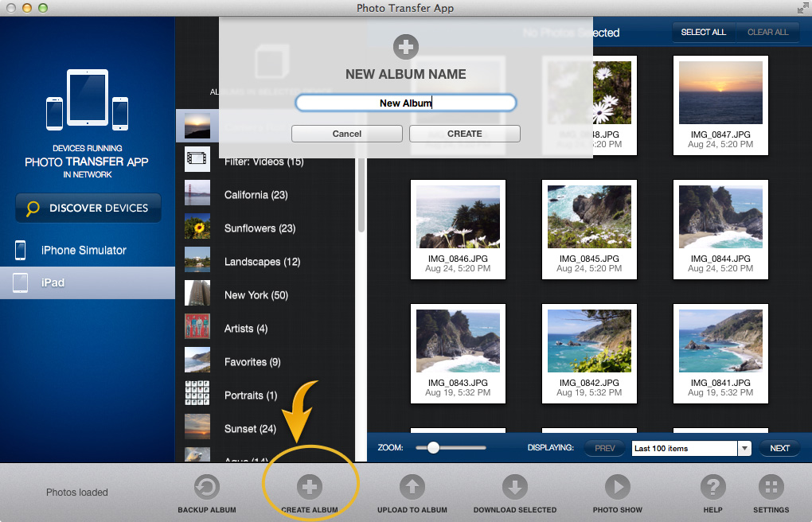Click the NEXT page button
The width and height of the screenshot is (812, 522).
click(x=779, y=448)
